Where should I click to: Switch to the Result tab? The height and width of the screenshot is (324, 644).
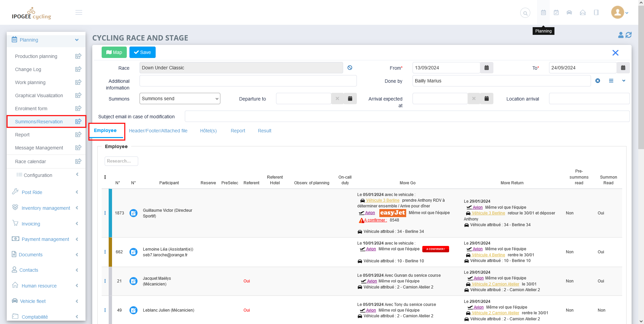click(265, 131)
